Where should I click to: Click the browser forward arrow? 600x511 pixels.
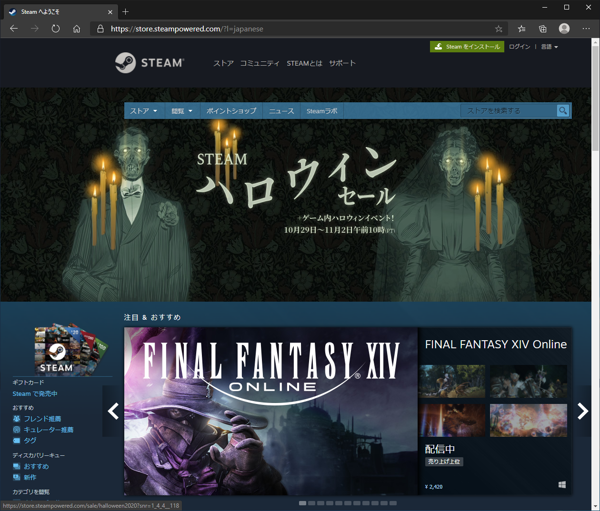(x=35, y=29)
